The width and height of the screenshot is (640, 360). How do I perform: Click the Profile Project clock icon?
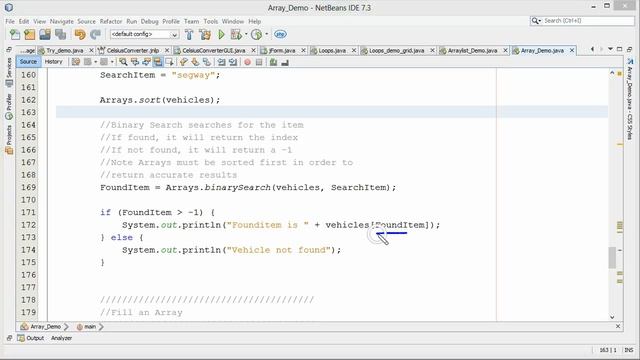pos(256,34)
